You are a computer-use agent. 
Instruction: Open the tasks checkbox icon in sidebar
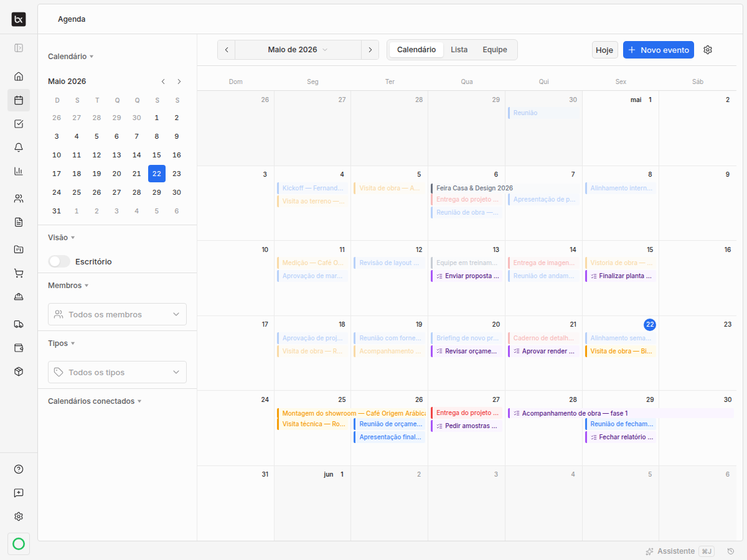19,124
